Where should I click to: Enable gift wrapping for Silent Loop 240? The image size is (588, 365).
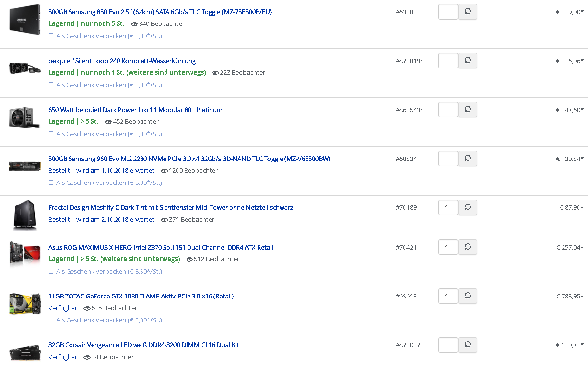point(51,85)
